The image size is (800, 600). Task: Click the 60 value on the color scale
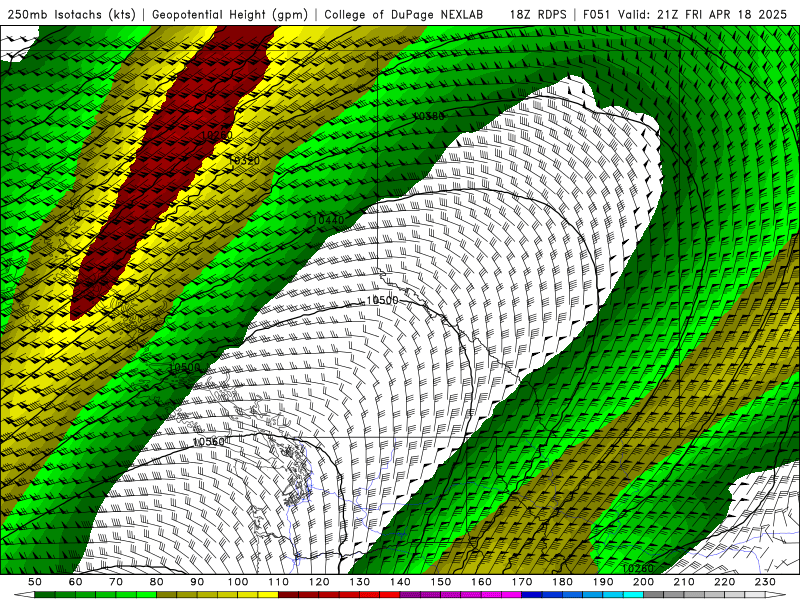click(75, 582)
